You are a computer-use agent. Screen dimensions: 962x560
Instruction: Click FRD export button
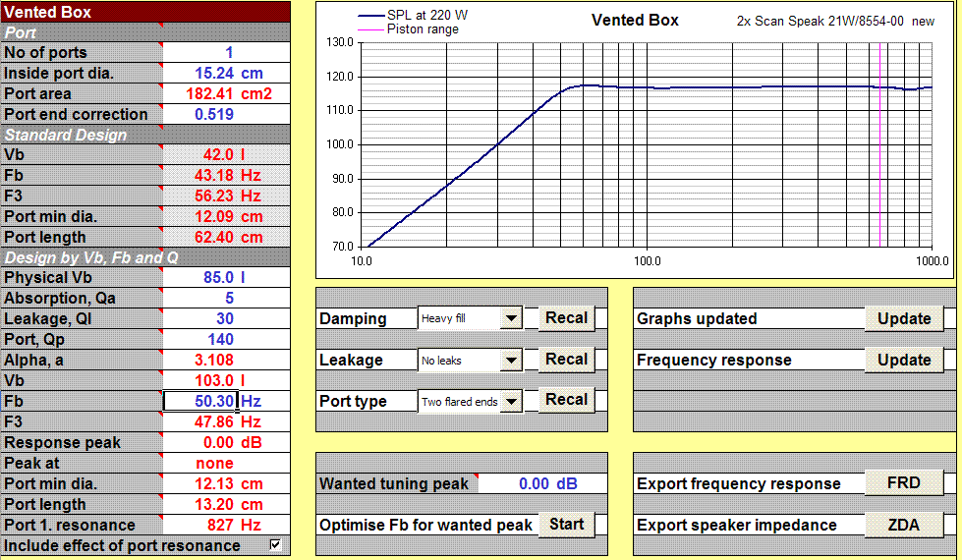(904, 482)
